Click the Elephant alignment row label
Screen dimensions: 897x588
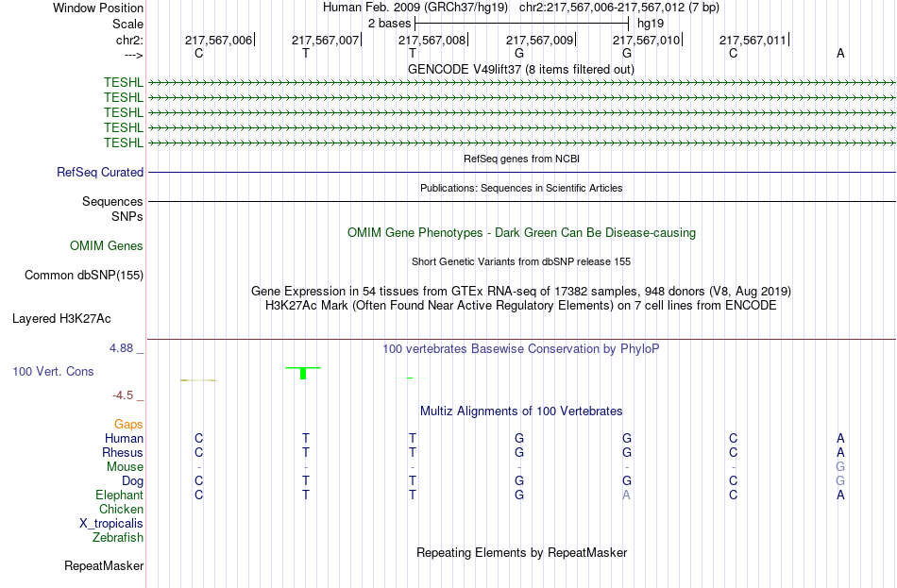(119, 496)
